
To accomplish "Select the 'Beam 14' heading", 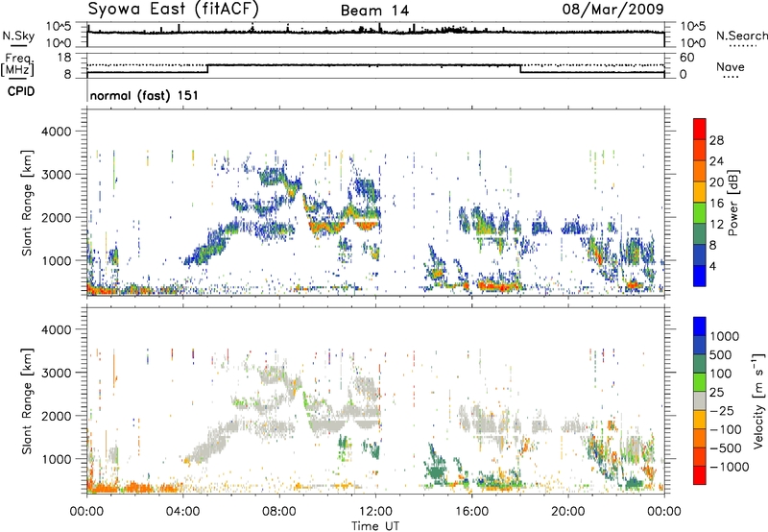I will (374, 11).
